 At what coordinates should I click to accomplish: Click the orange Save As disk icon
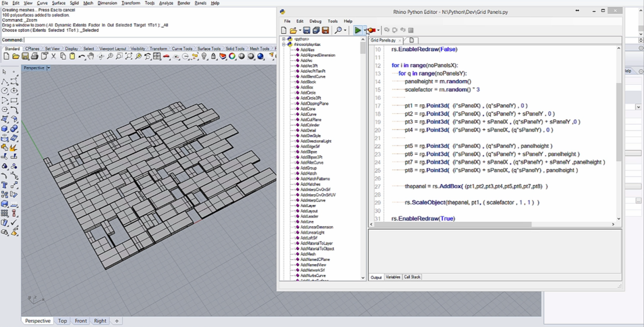click(325, 30)
